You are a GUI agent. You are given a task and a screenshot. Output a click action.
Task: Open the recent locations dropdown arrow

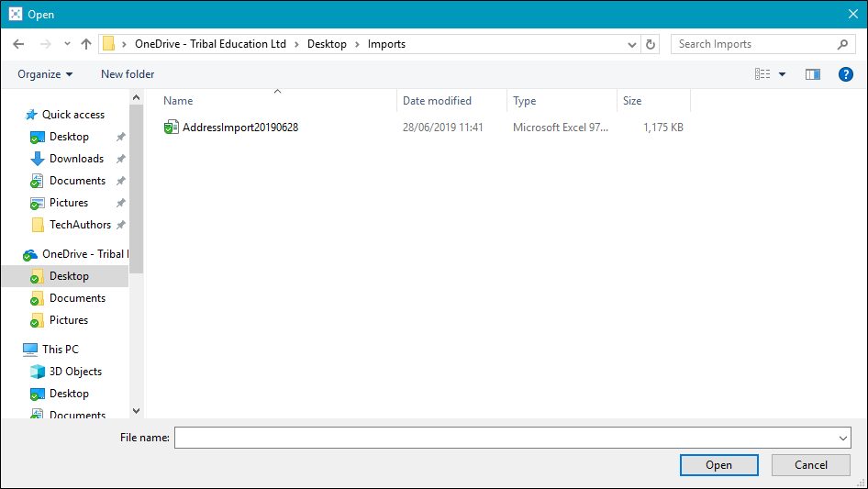click(x=67, y=44)
